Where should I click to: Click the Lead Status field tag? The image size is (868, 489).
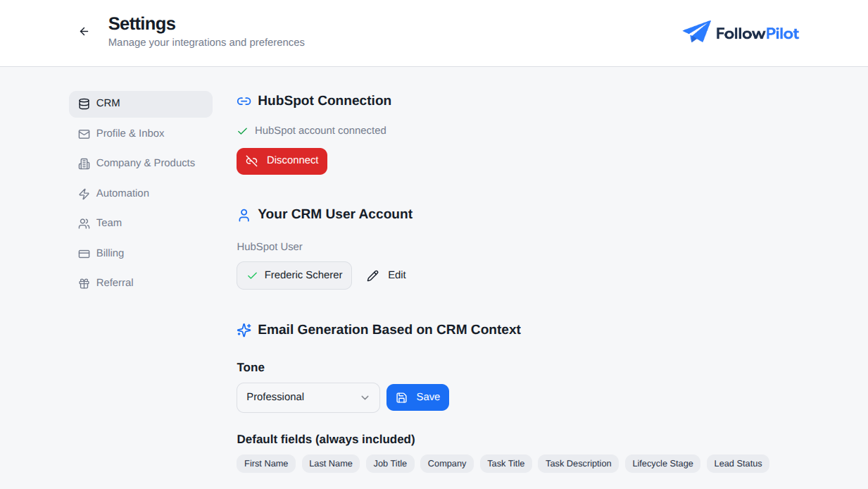tap(738, 464)
